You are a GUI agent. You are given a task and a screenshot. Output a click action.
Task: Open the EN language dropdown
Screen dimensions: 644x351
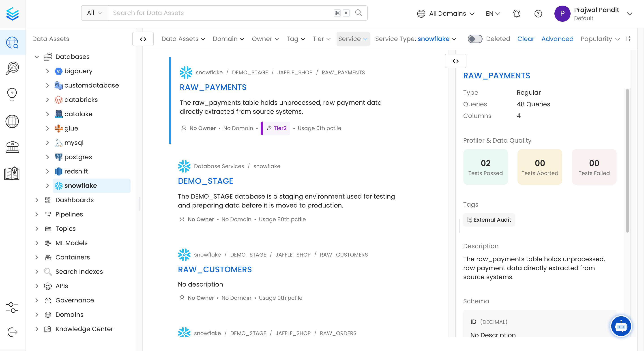coord(493,13)
